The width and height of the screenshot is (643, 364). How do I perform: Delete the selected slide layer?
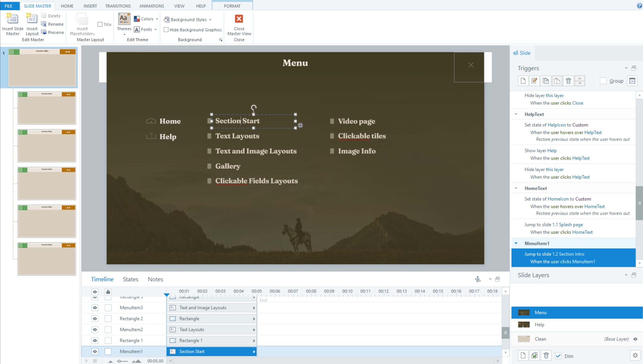(546, 355)
